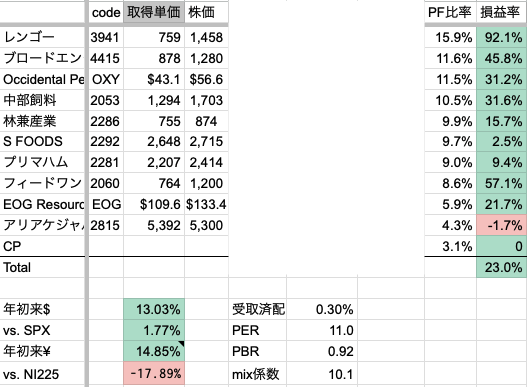This screenshot has height=387, width=527.
Task: Select the 0.30% dividend cell
Action: 322,309
